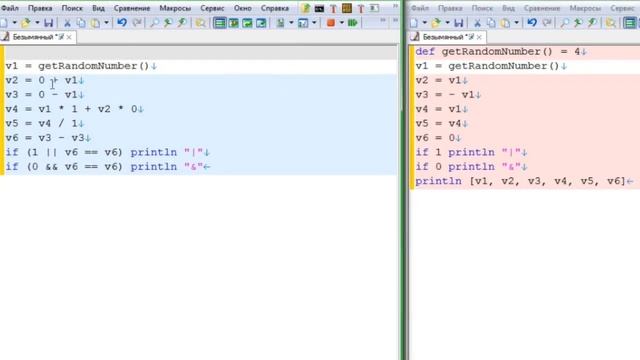640x360 pixels.
Task: Click the Find magnifier icon in right window
Action: [x=564, y=23]
